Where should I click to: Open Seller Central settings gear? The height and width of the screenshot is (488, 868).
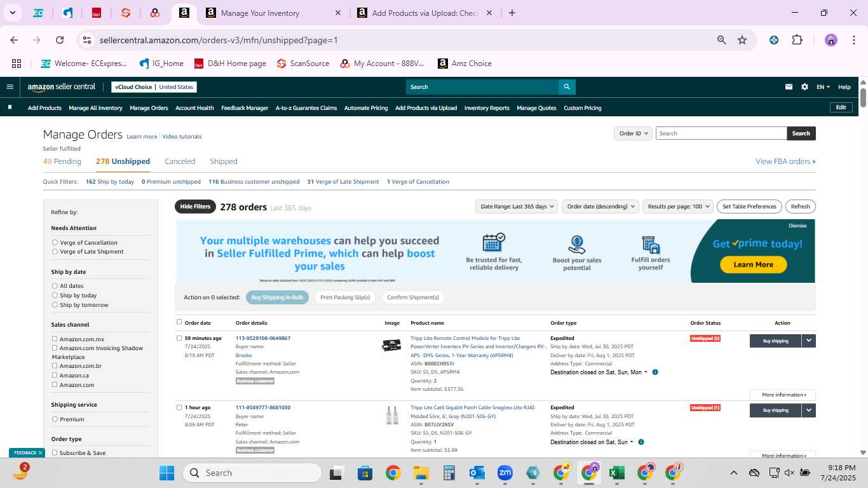point(804,87)
